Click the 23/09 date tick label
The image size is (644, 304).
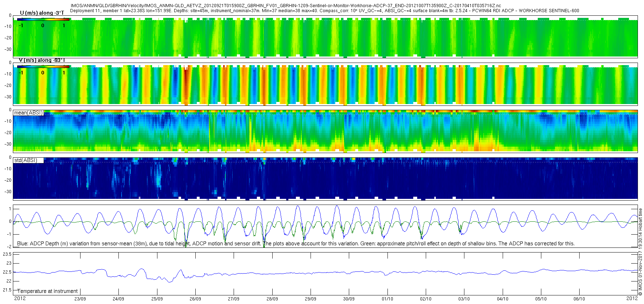(x=80, y=299)
